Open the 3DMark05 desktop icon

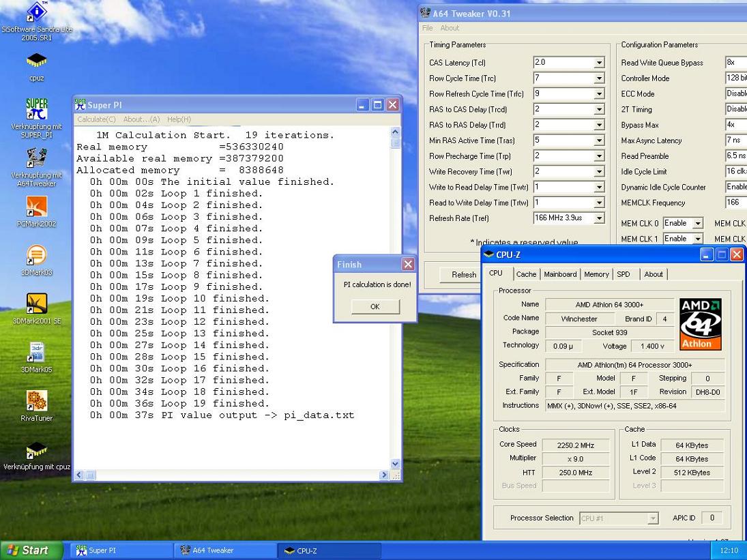click(36, 353)
